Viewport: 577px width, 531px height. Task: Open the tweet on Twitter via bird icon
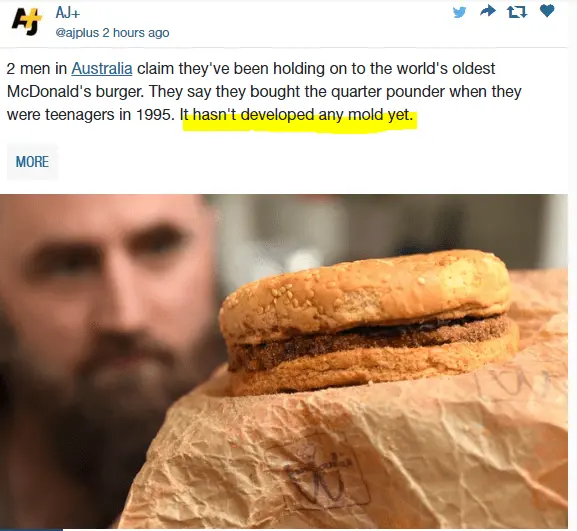pos(459,12)
